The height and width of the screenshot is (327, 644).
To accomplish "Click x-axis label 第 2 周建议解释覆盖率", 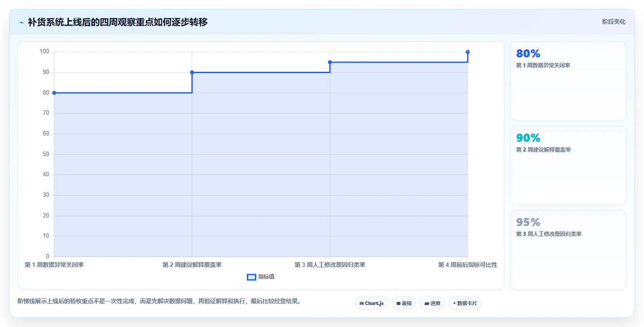I will [x=192, y=265].
